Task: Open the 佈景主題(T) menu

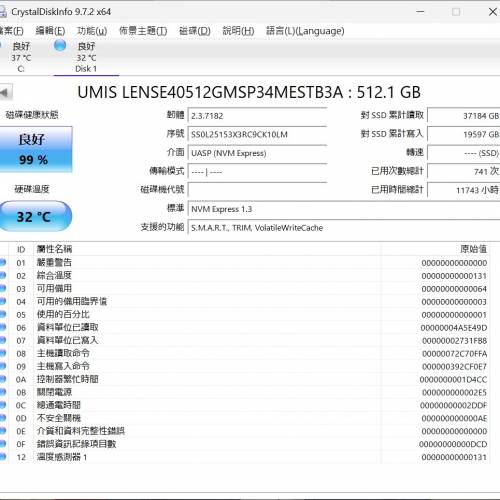Action: click(x=143, y=31)
